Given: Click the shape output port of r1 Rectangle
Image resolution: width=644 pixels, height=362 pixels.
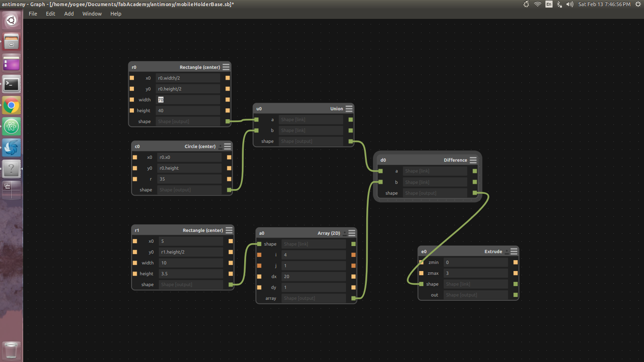Looking at the screenshot, I should tap(231, 284).
